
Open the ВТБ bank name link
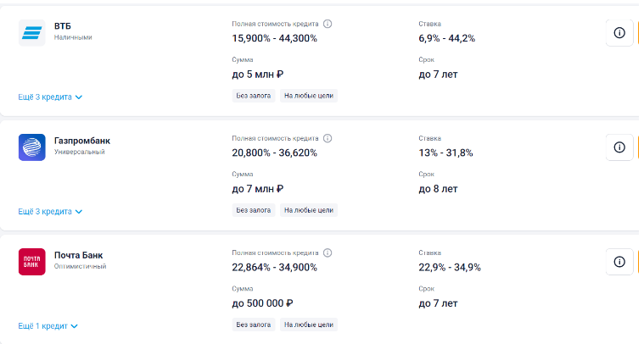point(62,26)
